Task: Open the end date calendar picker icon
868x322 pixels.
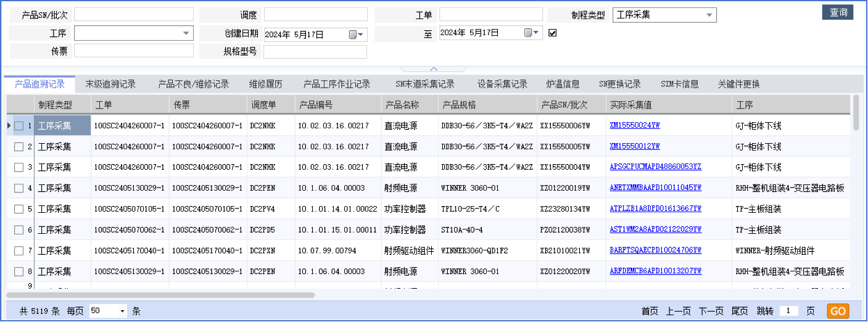Action: click(529, 33)
